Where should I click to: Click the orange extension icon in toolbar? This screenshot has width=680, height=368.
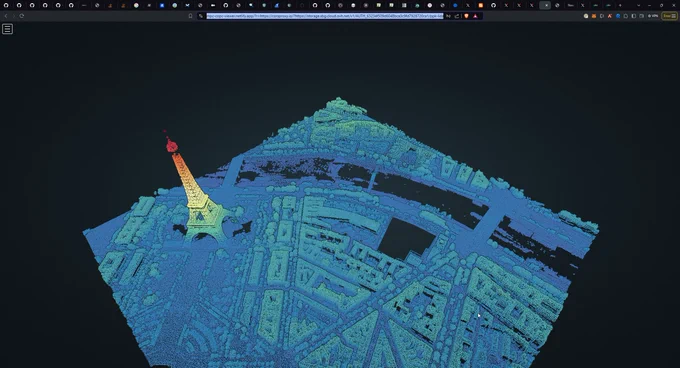[x=594, y=16]
